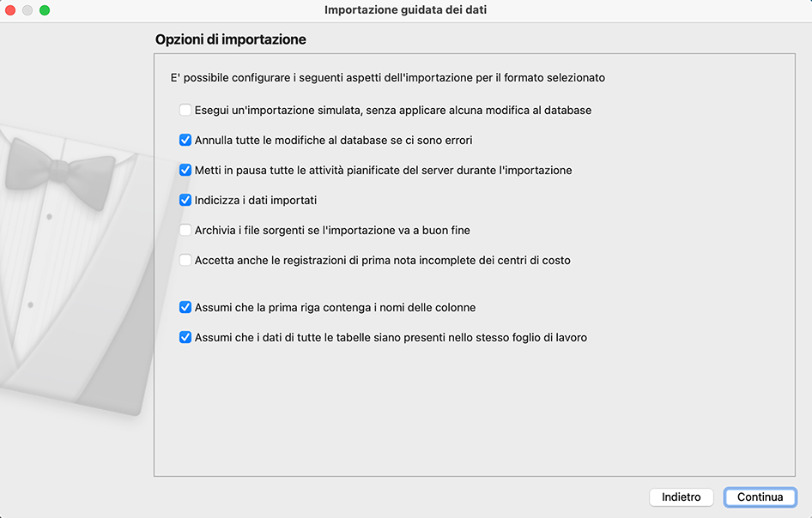The width and height of the screenshot is (812, 518).
Task: Uncheck 'prima riga contenga i nomi' checkbox
Action: click(x=185, y=307)
